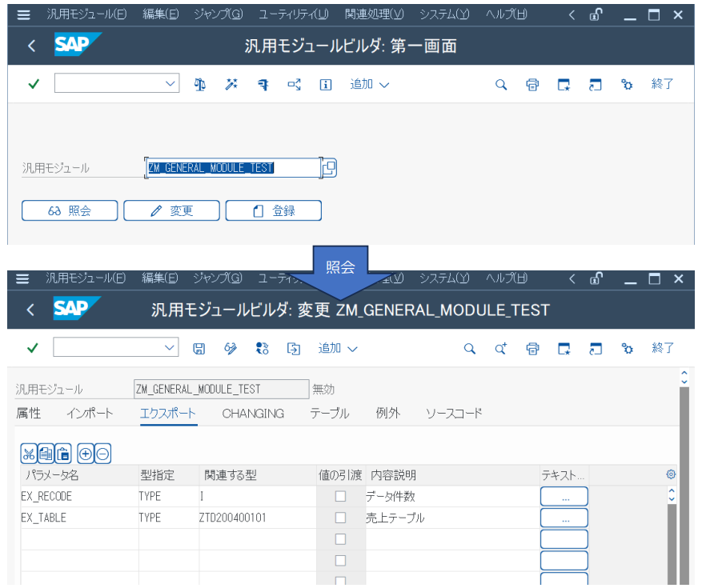710x588 pixels.
Task: Open the hamburger menu in the top window
Action: tap(23, 15)
